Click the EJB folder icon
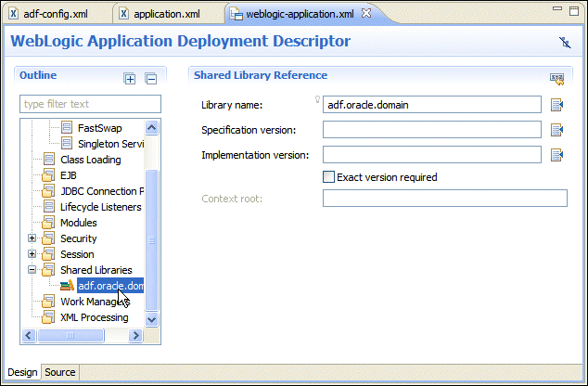Viewport: 588px width, 386px height. [x=48, y=175]
